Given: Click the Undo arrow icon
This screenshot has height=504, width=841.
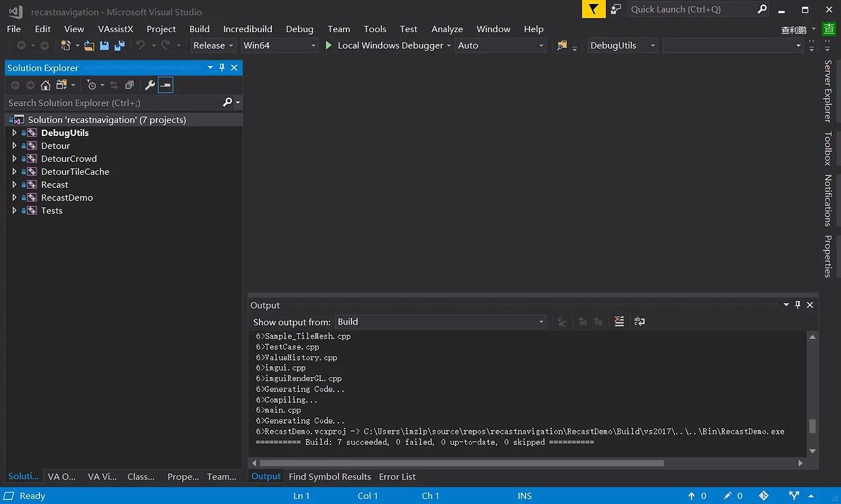Looking at the screenshot, I should [140, 45].
